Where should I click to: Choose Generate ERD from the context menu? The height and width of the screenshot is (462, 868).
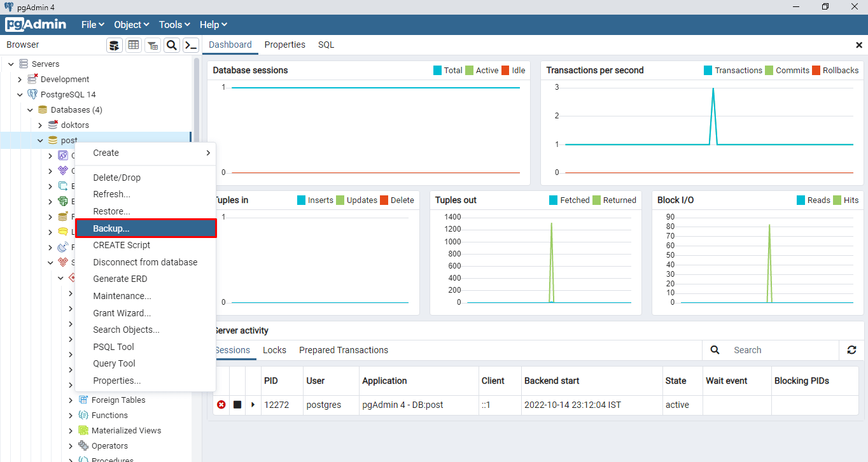point(146,279)
